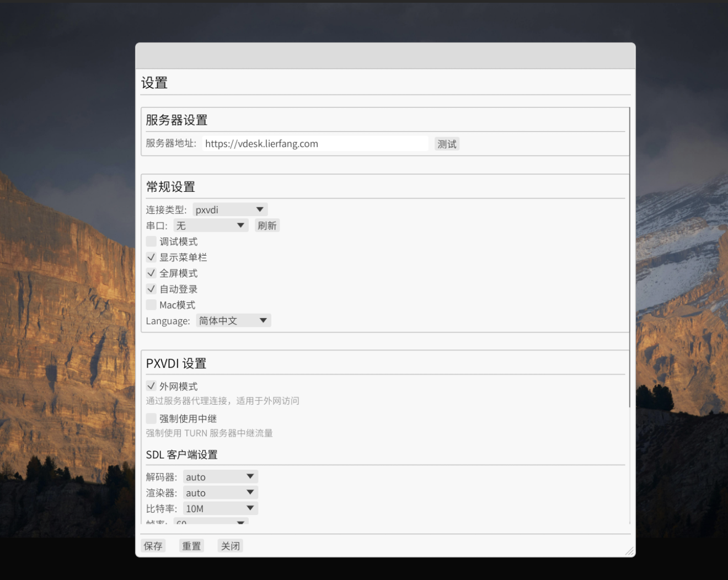Click the 保存 save button

click(x=153, y=546)
